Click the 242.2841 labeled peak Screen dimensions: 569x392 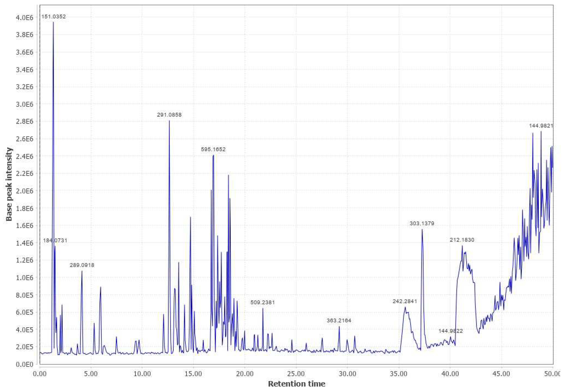404,301
